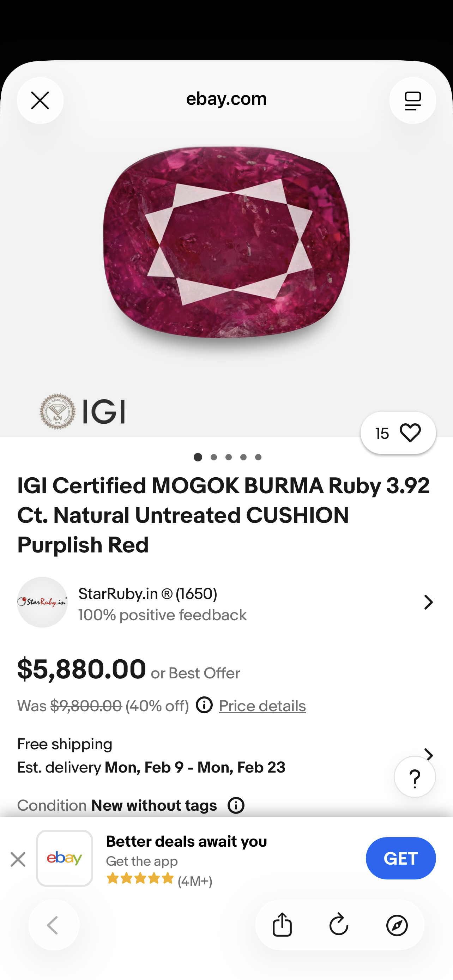Open StarRuby.in seller profile logo
The image size is (453, 980).
pos(42,602)
